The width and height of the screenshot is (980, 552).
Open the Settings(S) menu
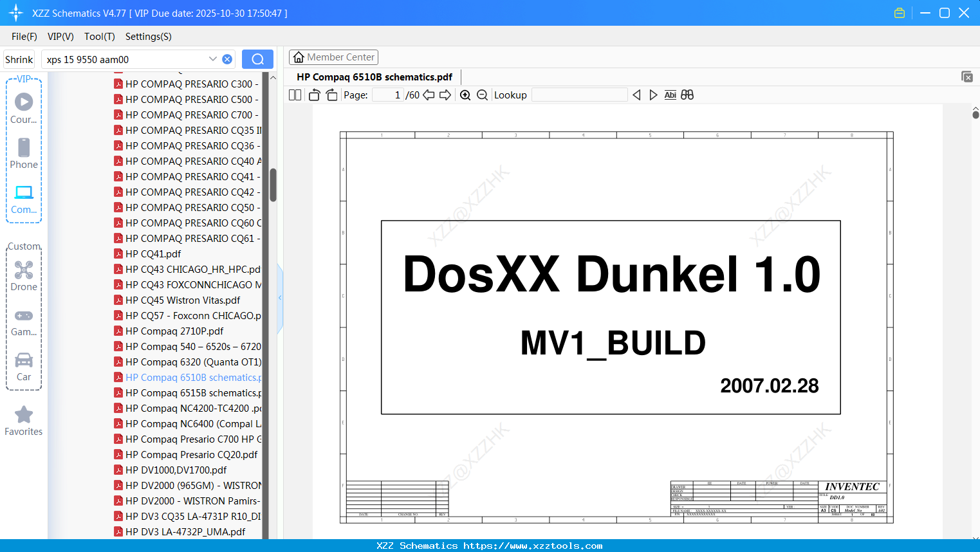click(149, 37)
